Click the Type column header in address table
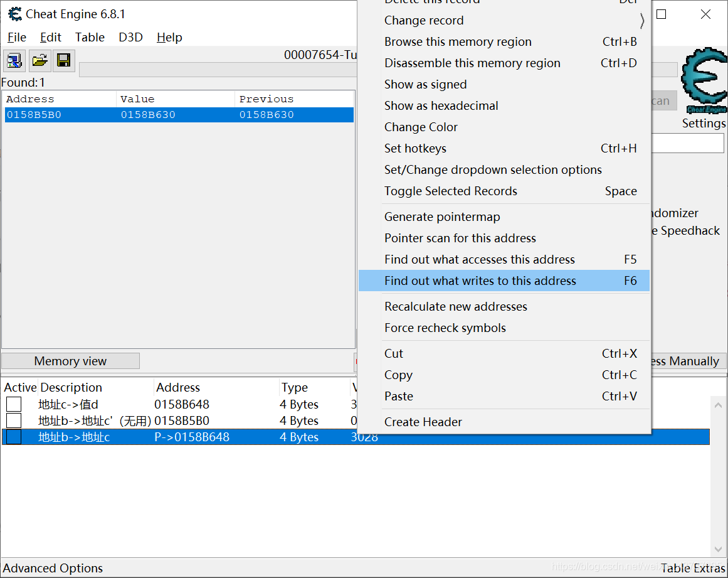Image resolution: width=728 pixels, height=578 pixels. [x=314, y=387]
